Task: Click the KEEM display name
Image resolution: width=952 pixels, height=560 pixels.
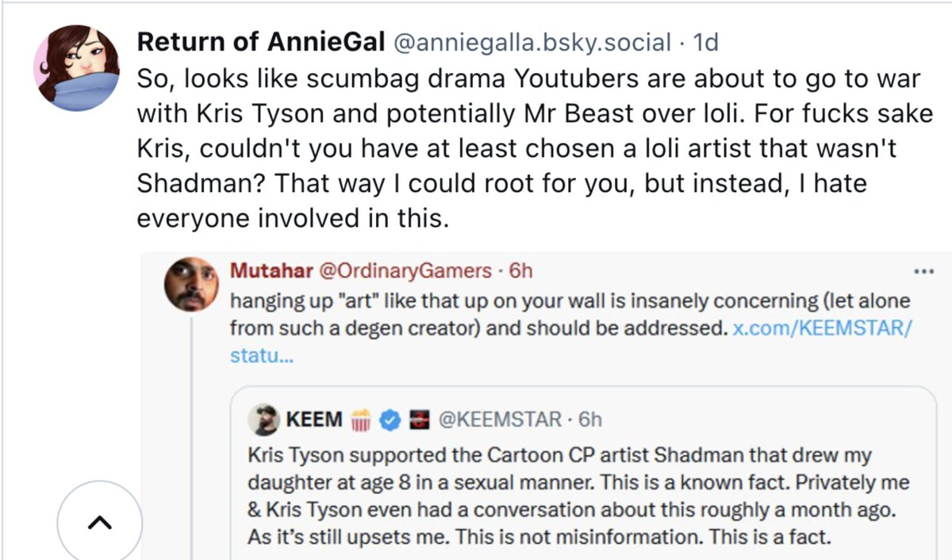Action: tap(313, 420)
